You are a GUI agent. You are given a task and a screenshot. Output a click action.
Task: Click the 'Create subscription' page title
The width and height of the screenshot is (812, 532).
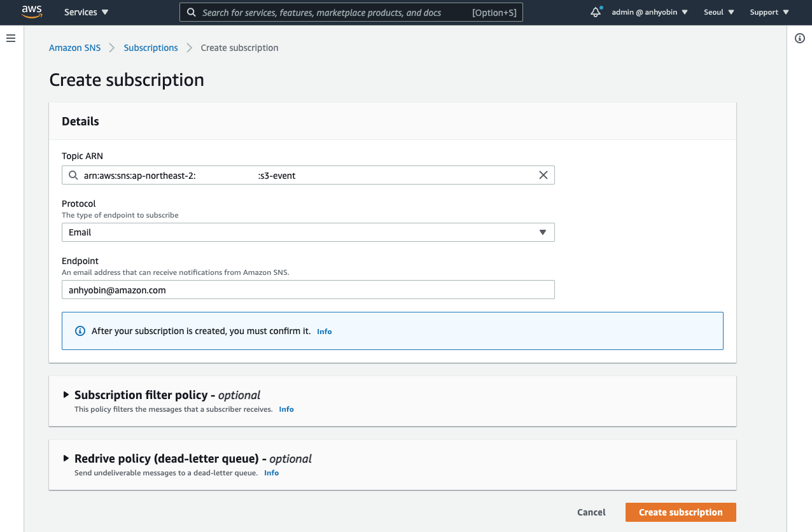point(127,80)
